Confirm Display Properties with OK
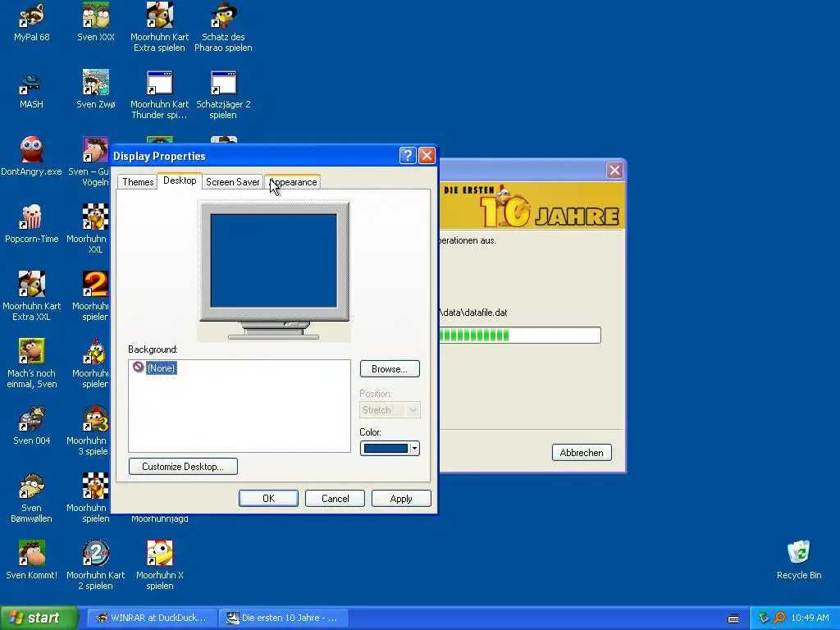The width and height of the screenshot is (840, 630). pos(268,498)
